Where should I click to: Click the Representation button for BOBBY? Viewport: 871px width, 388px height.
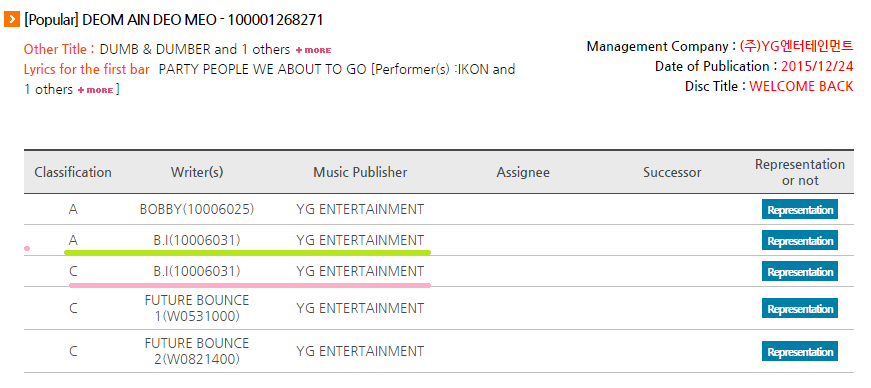[x=799, y=210]
